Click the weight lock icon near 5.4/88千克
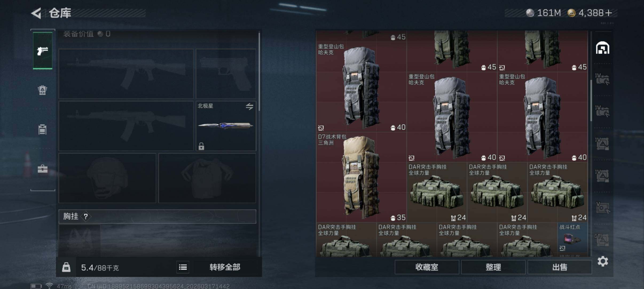Viewport: 644px width, 289px height. pyautogui.click(x=66, y=267)
